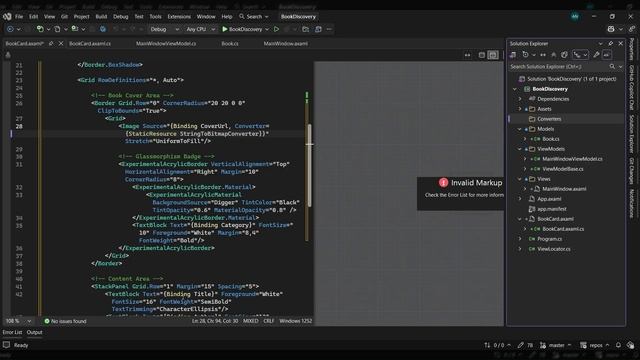Viewport: 640px width, 360px height.
Task: Collapse the BookDiscovery project node
Action: pos(515,89)
